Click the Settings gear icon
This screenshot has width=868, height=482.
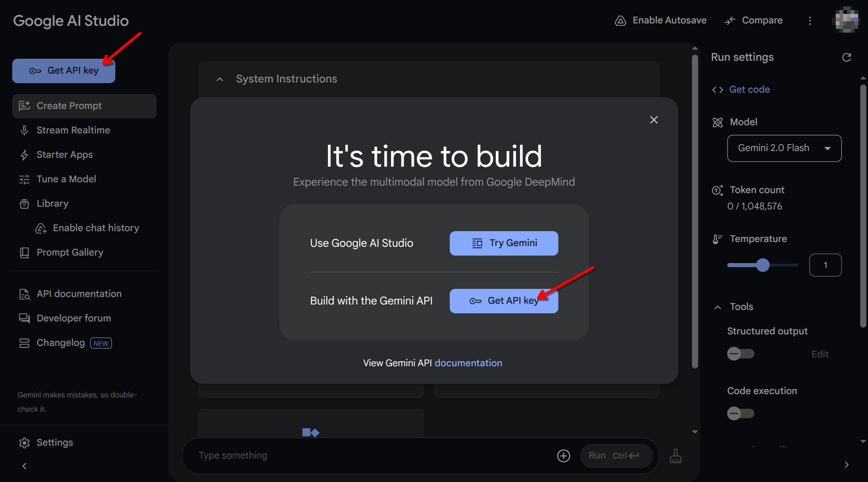pyautogui.click(x=24, y=443)
